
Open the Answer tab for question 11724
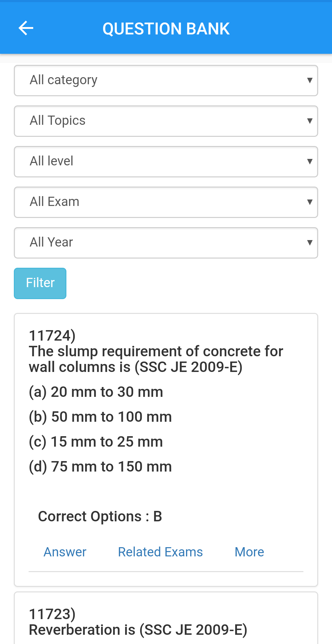click(65, 552)
